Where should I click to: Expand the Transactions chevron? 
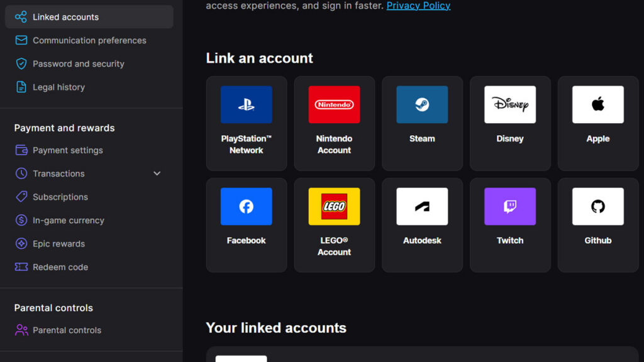[x=157, y=173]
